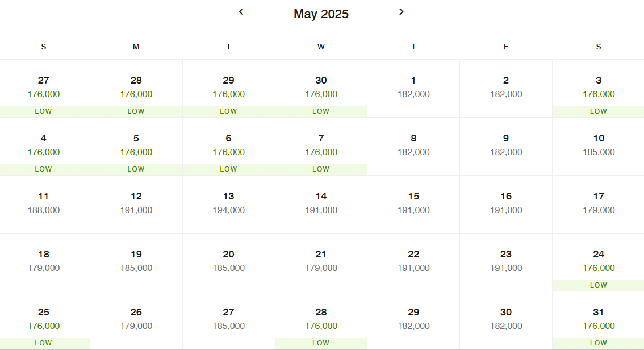Choose May 24 low fare date
Image resolution: width=644 pixels, height=350 pixels.
(599, 262)
